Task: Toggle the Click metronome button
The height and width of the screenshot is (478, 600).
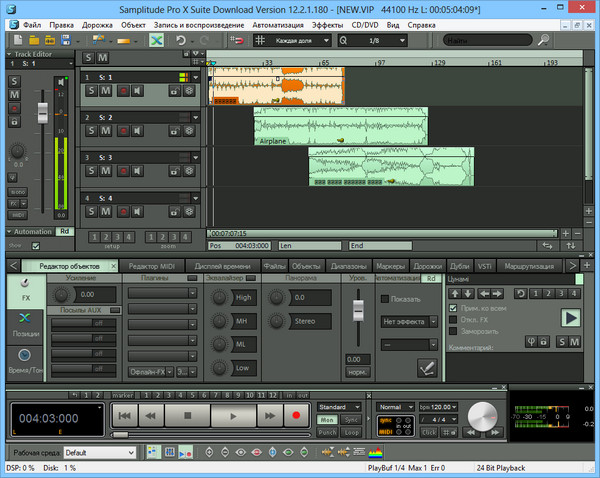Action: tap(429, 432)
